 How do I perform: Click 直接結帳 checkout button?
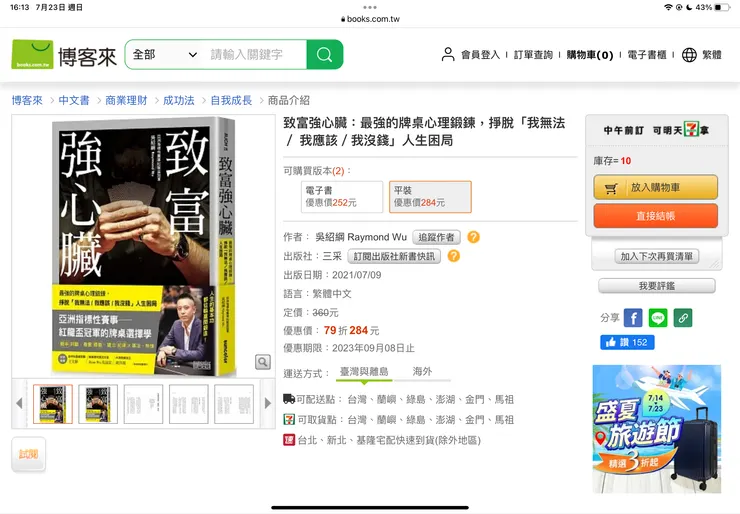pyautogui.click(x=656, y=216)
